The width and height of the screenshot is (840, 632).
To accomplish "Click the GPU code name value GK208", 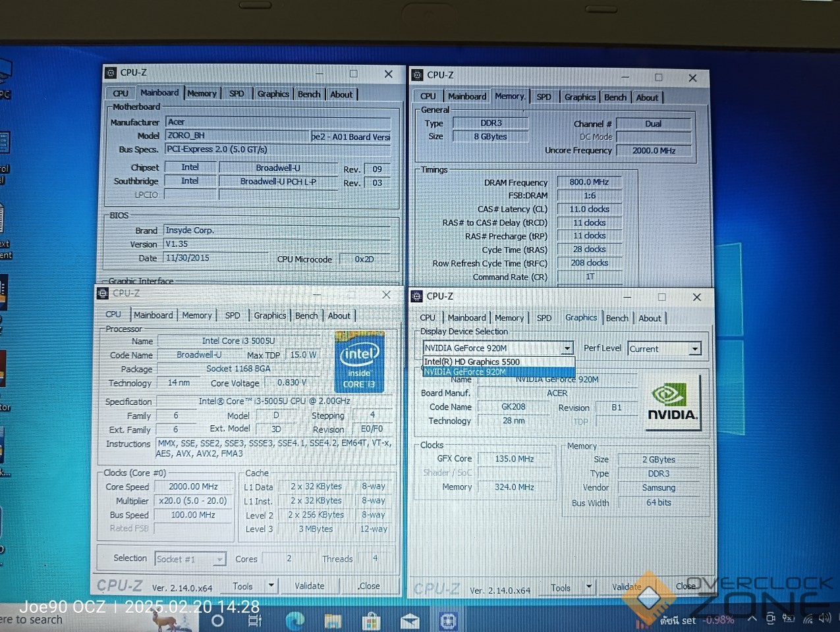I will (x=513, y=407).
